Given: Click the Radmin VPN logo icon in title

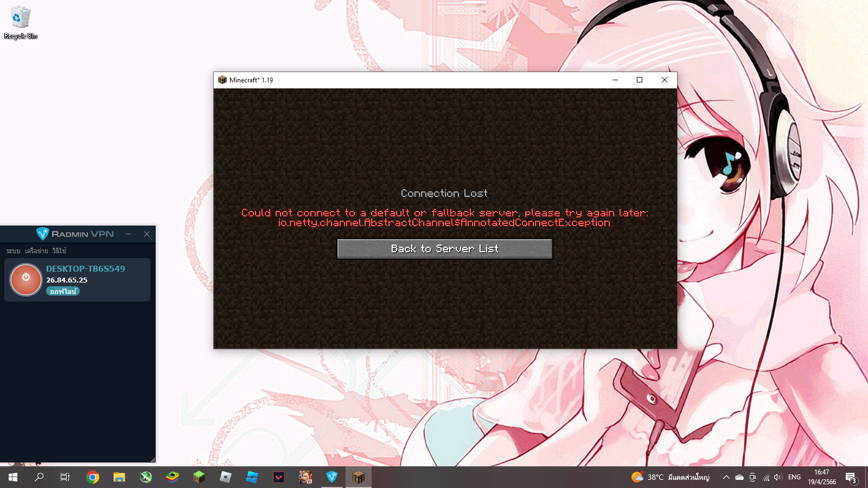Looking at the screenshot, I should click(42, 234).
